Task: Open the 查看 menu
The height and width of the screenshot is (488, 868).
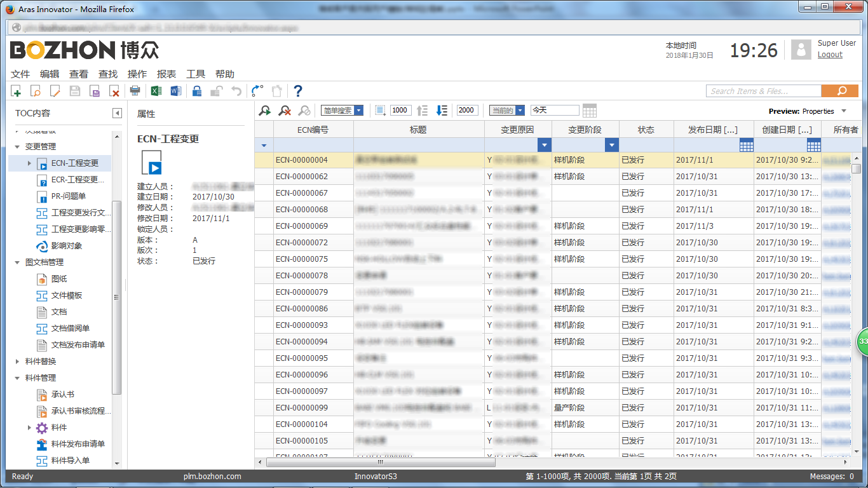Action: (x=79, y=74)
